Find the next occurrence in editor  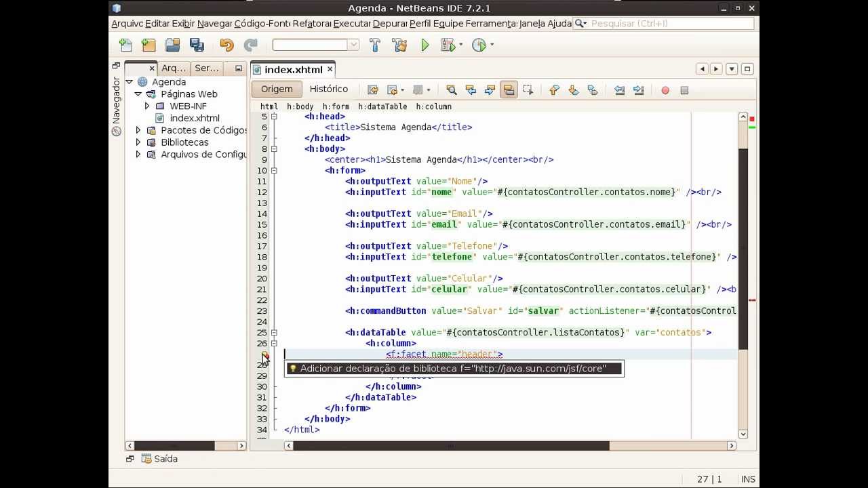point(490,89)
